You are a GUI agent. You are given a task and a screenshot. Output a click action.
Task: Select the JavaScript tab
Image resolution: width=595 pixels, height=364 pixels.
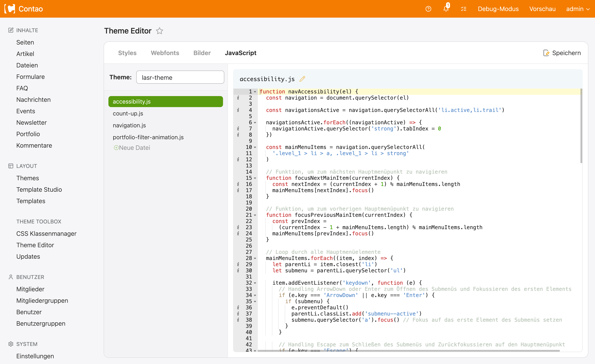(x=240, y=53)
